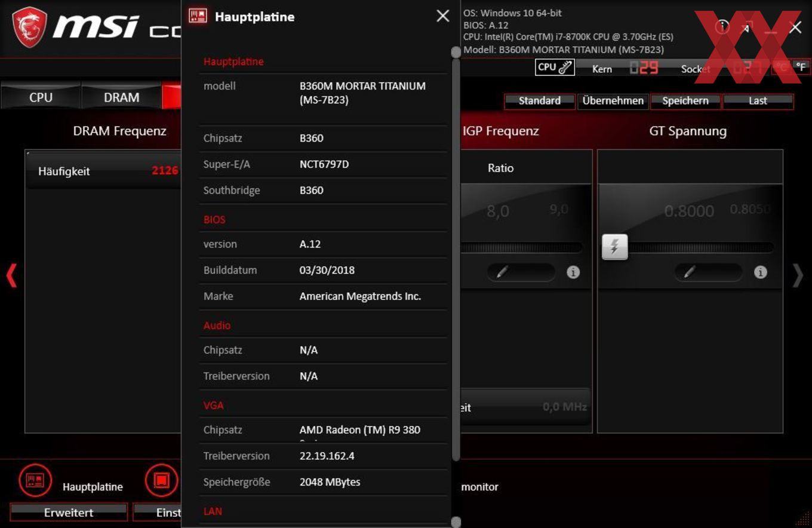Click the MSI dragon logo
This screenshot has width=812, height=528.
(29, 27)
